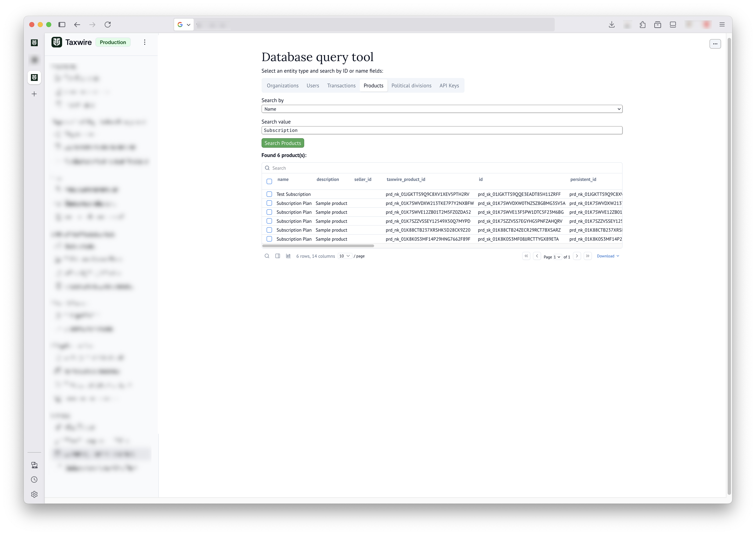Check the last Subscription Plan row checkbox
Image resolution: width=756 pixels, height=535 pixels.
pyautogui.click(x=269, y=239)
